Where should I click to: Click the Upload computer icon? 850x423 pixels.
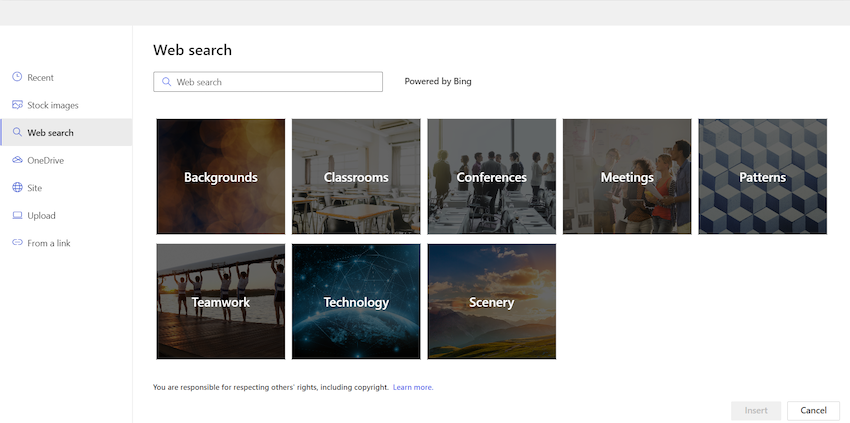pyautogui.click(x=17, y=215)
